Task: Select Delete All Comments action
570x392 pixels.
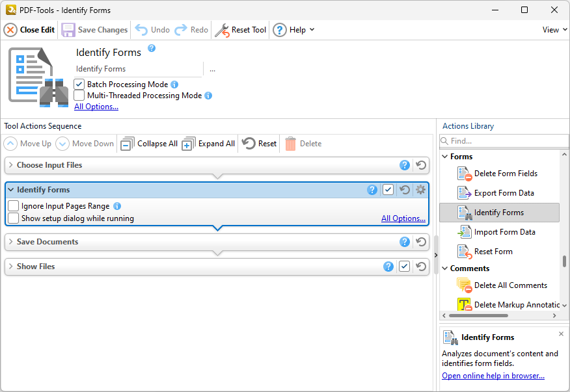Action: click(499, 285)
